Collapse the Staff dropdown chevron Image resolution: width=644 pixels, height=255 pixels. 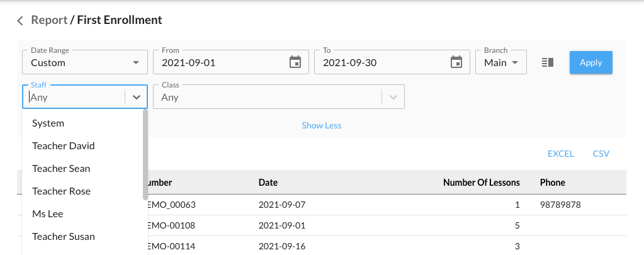[137, 98]
